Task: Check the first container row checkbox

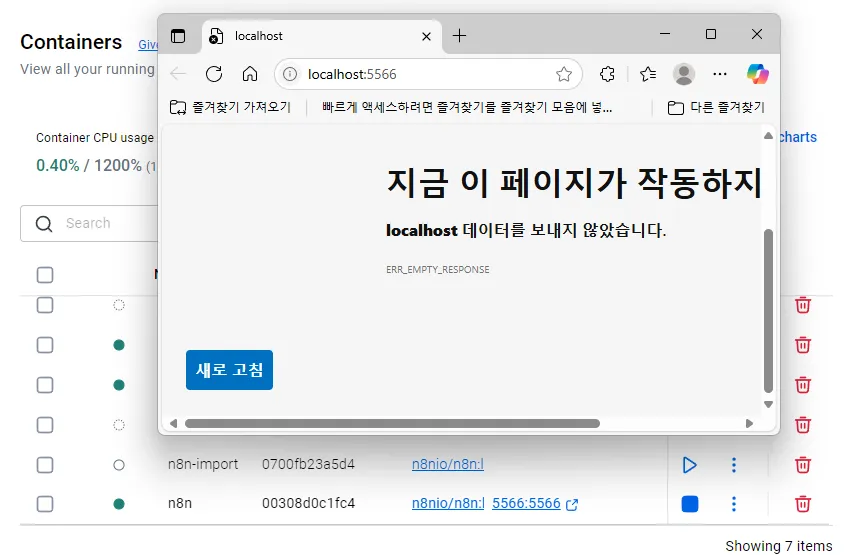Action: point(45,305)
